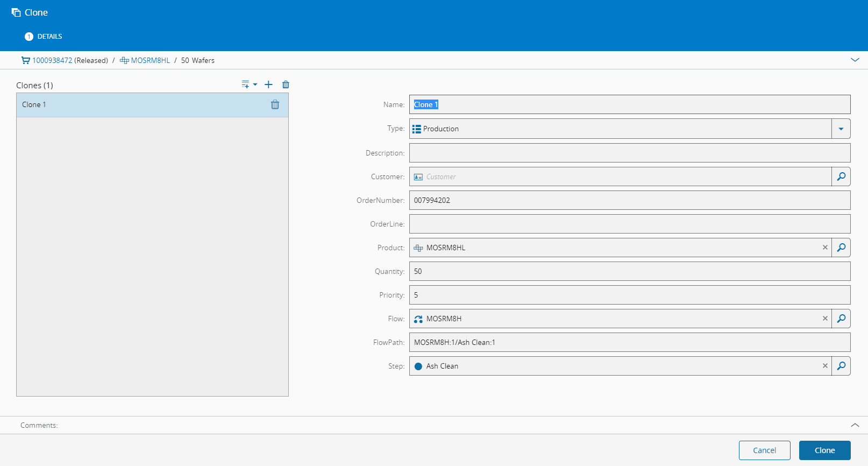Image resolution: width=868 pixels, height=466 pixels.
Task: Collapse the material header chevron
Action: tap(855, 60)
